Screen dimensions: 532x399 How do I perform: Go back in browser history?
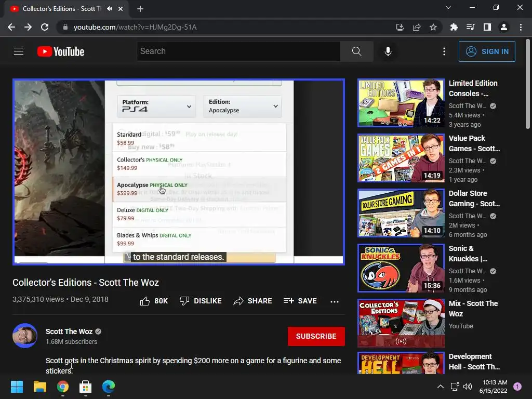click(x=11, y=27)
